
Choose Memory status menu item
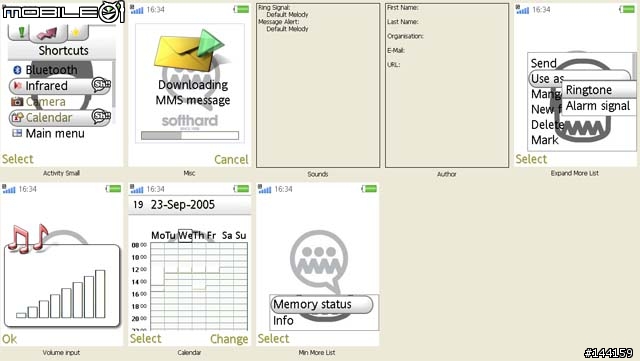[x=322, y=304]
